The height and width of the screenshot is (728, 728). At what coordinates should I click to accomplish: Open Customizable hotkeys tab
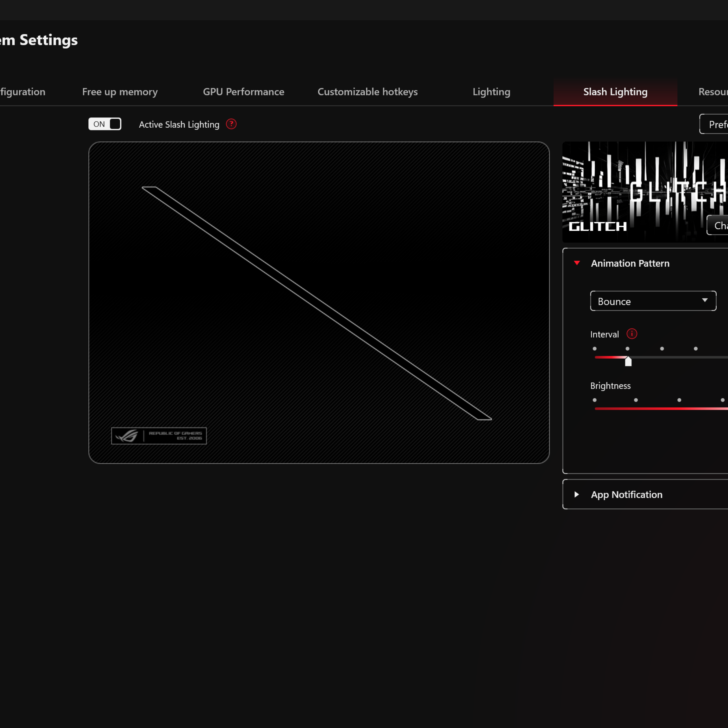(x=367, y=92)
